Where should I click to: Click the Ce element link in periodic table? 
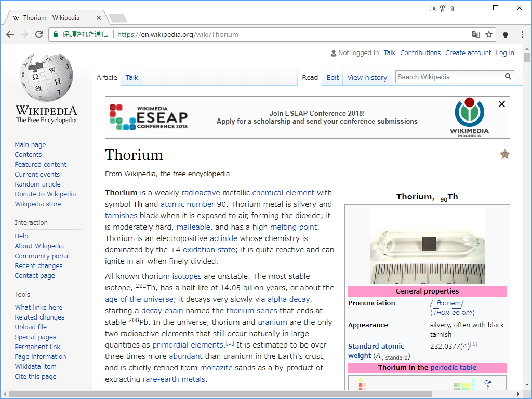487,382
